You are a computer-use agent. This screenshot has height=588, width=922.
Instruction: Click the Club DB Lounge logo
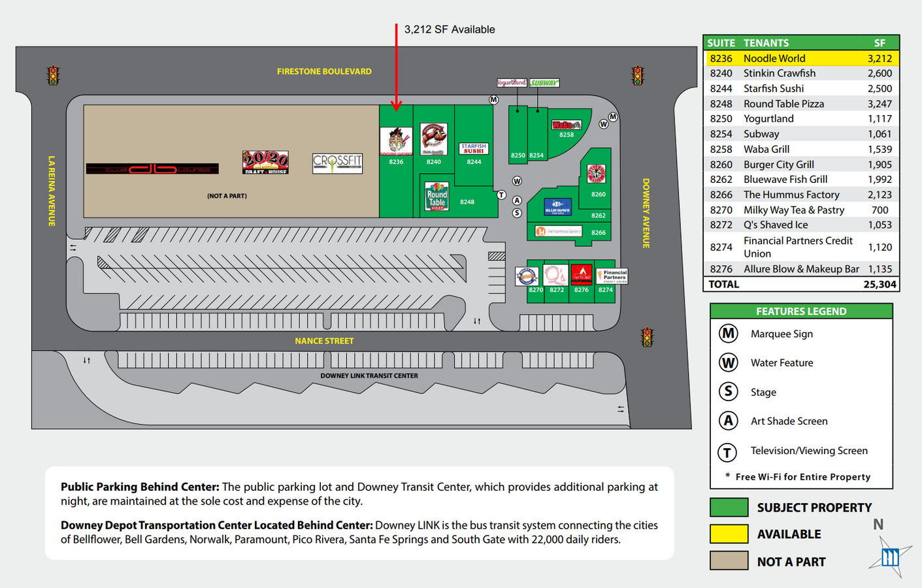pos(152,169)
